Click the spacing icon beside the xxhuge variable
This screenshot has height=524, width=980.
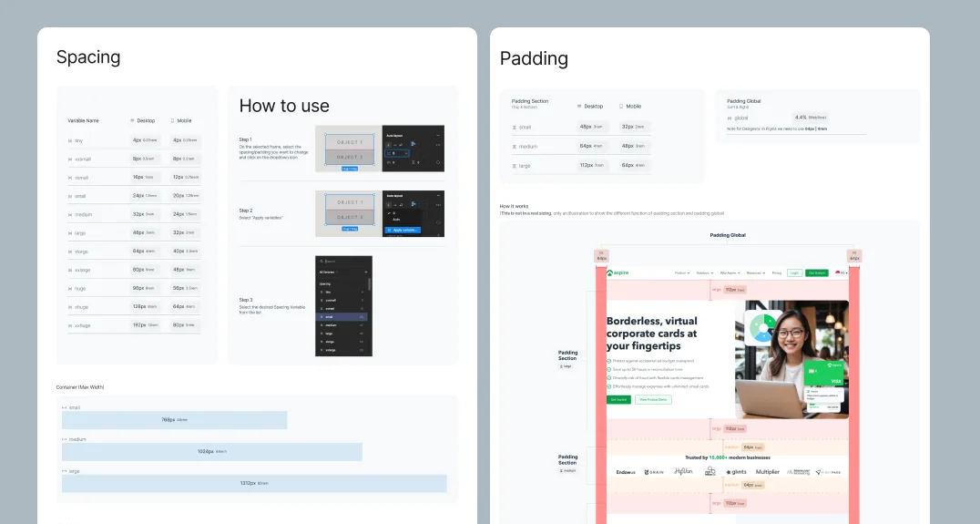[x=70, y=325]
